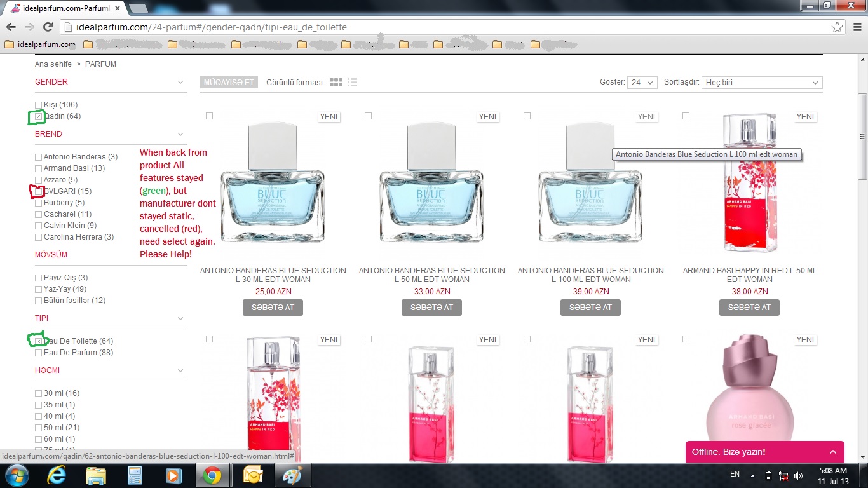Add Blue Seduction 30 ML to cart
Viewport: 868px width, 488px height.
pos(273,307)
